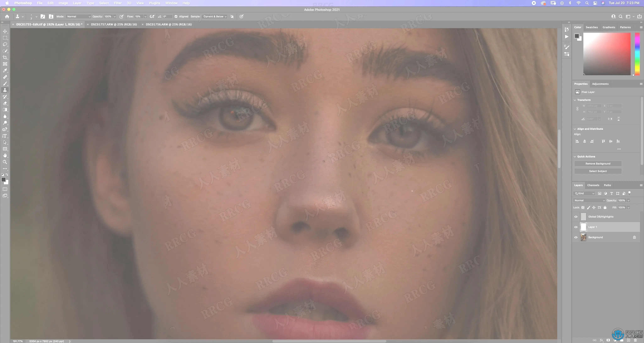Open the Image menu
Viewport: 644px width, 343px height.
click(63, 3)
